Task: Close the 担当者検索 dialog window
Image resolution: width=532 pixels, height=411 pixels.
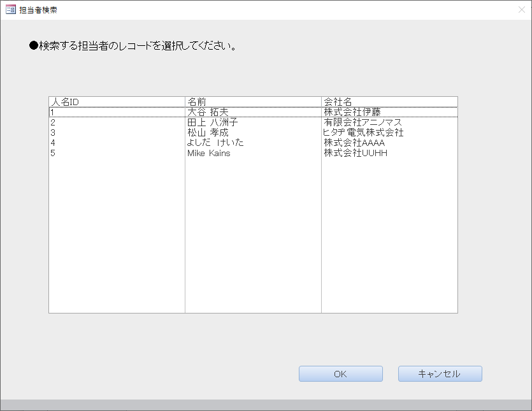Action: [x=521, y=10]
